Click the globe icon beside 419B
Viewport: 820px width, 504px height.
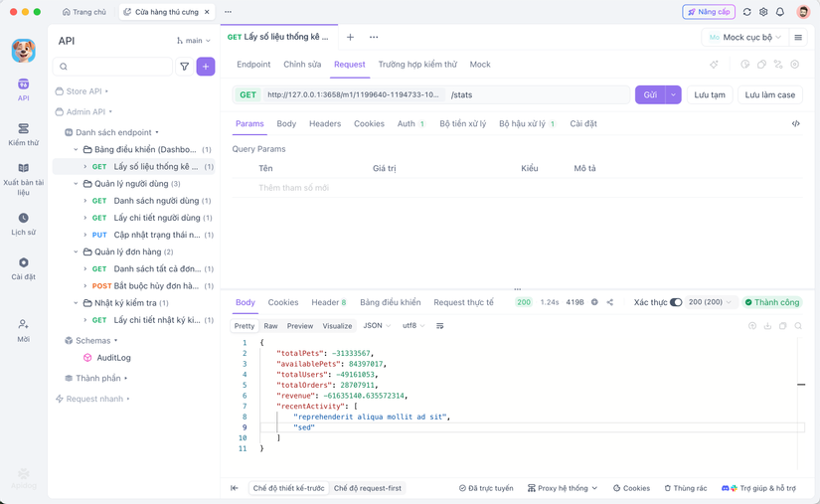pos(594,302)
